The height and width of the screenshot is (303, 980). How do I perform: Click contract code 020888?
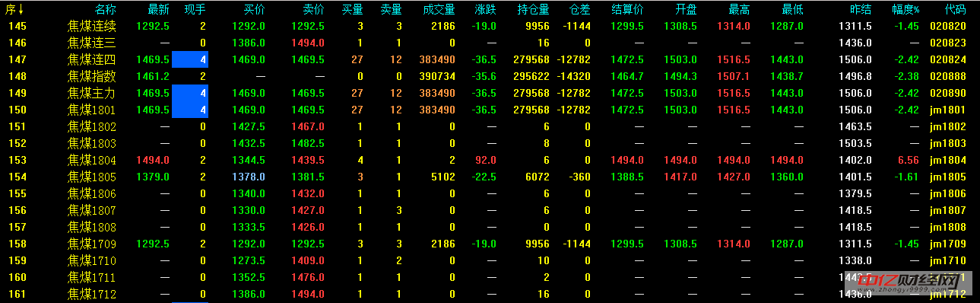point(948,76)
